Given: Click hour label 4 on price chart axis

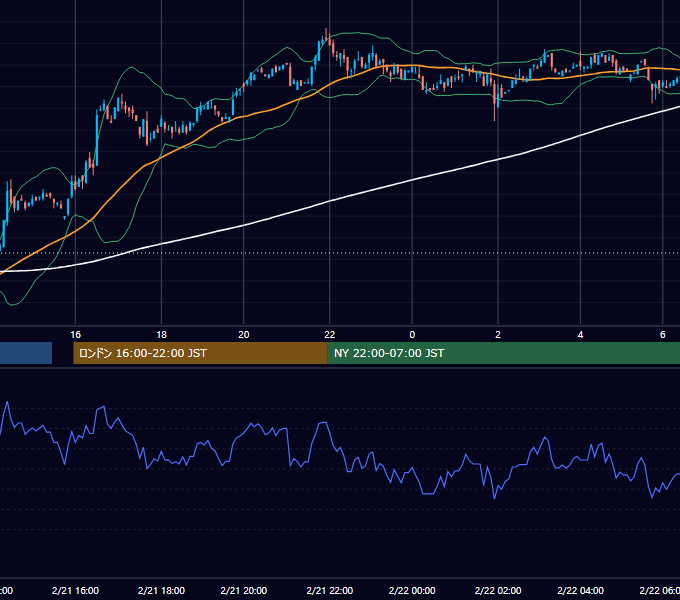Looking at the screenshot, I should (x=580, y=334).
